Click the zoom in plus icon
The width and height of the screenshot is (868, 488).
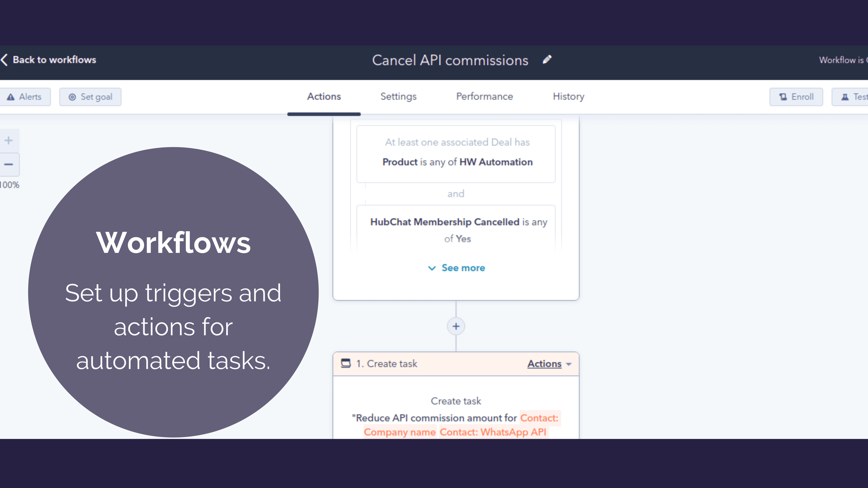click(x=9, y=140)
